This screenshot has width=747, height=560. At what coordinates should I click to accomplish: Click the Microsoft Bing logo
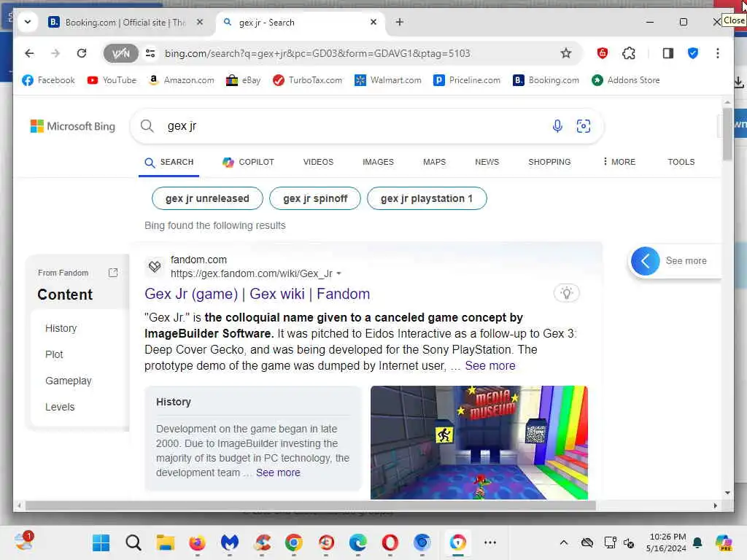tap(72, 126)
